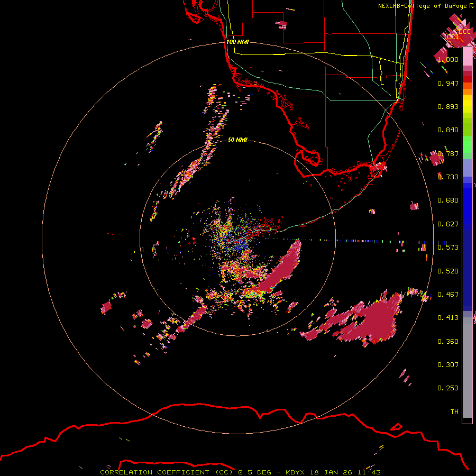Click the gray low-value section of color bar
The height and width of the screenshot is (476, 476).
[467, 368]
